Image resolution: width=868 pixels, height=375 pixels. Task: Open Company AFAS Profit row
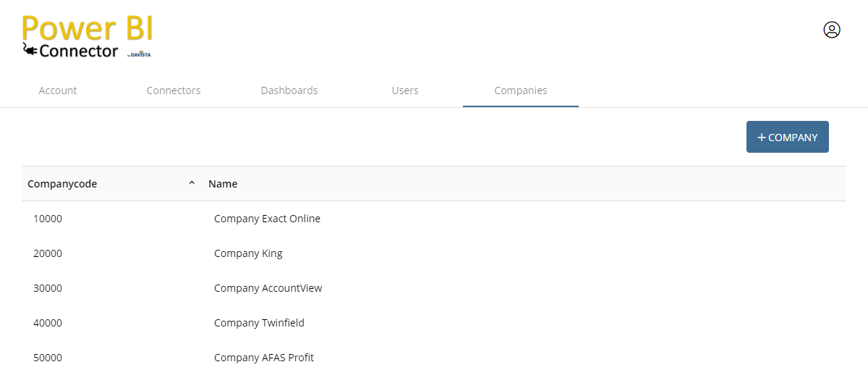tap(434, 358)
